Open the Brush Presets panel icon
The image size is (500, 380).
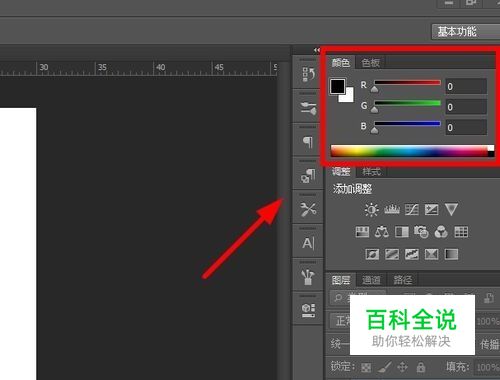click(308, 108)
